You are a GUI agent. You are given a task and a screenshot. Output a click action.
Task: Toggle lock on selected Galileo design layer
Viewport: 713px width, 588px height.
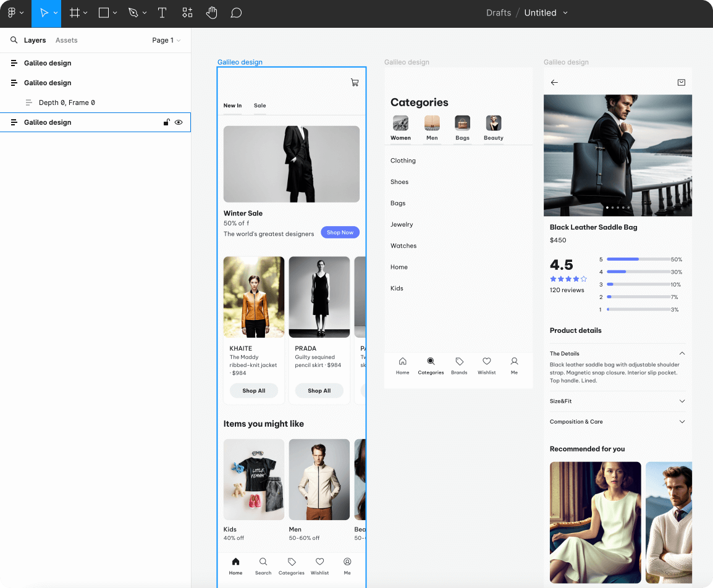[x=166, y=122]
